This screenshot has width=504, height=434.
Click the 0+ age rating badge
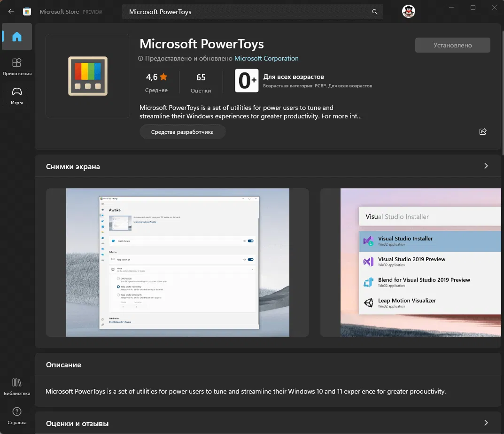[x=247, y=81]
